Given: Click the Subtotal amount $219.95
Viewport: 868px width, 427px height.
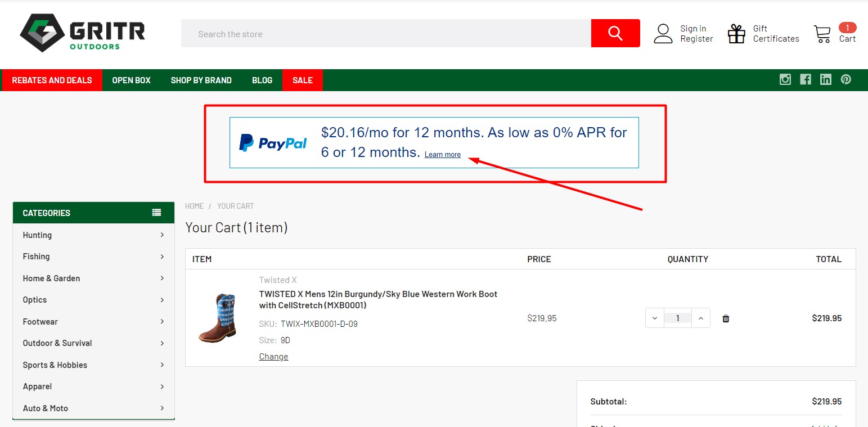Looking at the screenshot, I should click(827, 402).
